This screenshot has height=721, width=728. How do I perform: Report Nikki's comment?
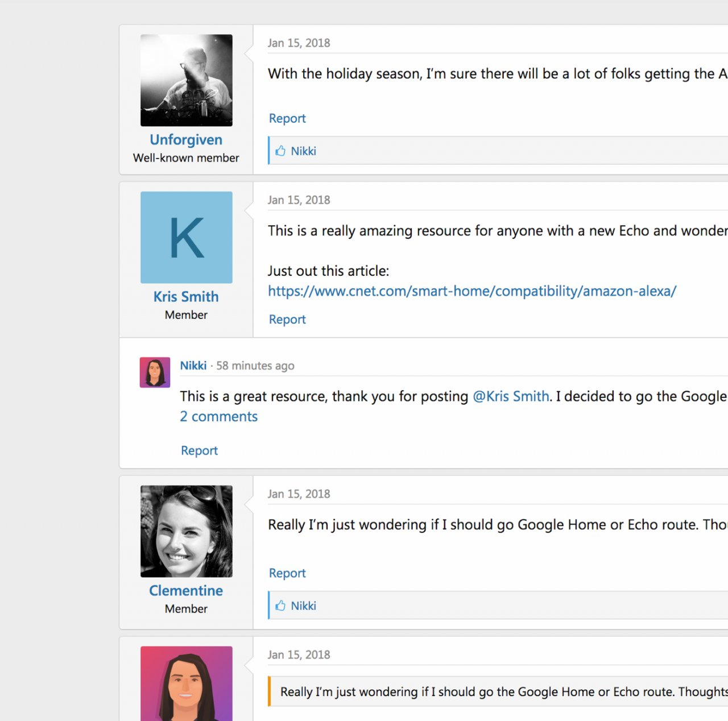click(199, 450)
